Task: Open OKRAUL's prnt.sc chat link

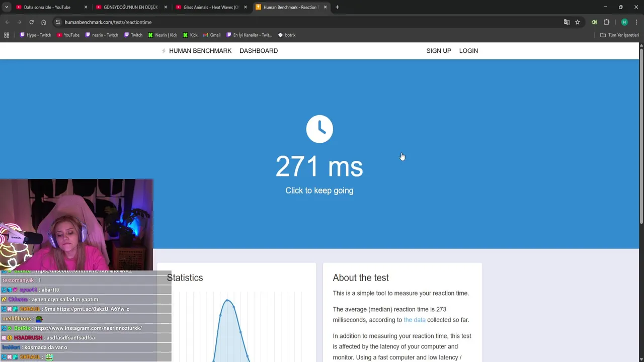Action: [93, 309]
